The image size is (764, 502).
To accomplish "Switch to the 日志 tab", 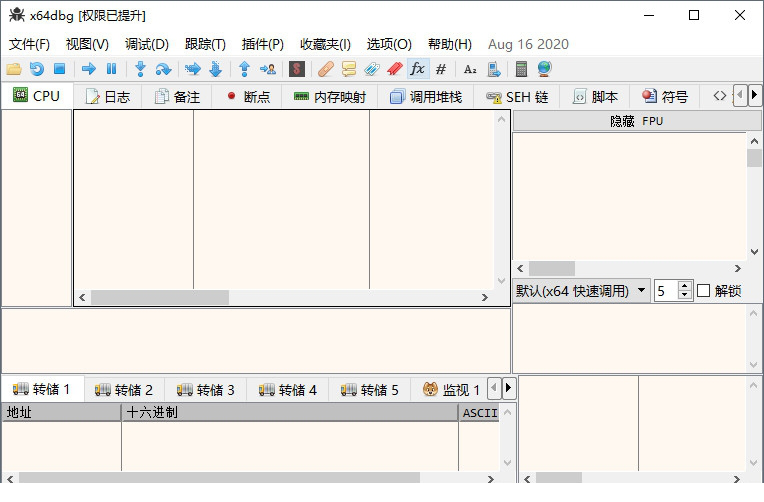I will 108,97.
